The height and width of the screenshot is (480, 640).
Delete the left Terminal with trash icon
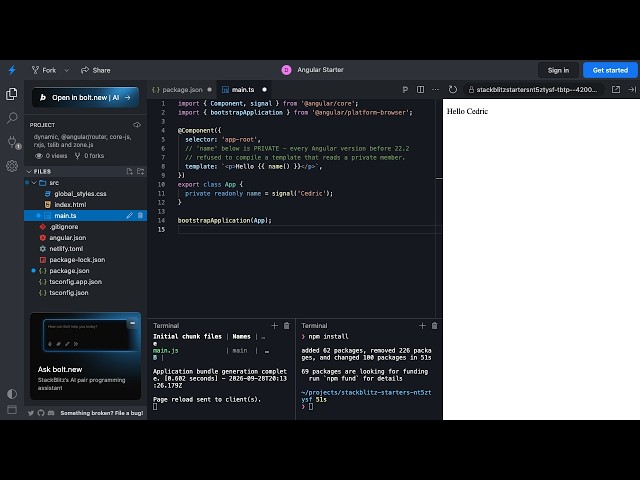287,325
